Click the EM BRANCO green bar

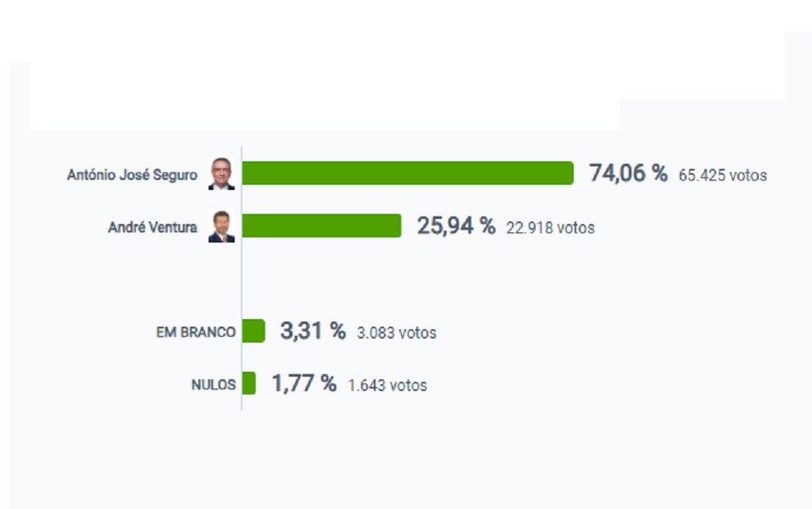[x=253, y=331]
